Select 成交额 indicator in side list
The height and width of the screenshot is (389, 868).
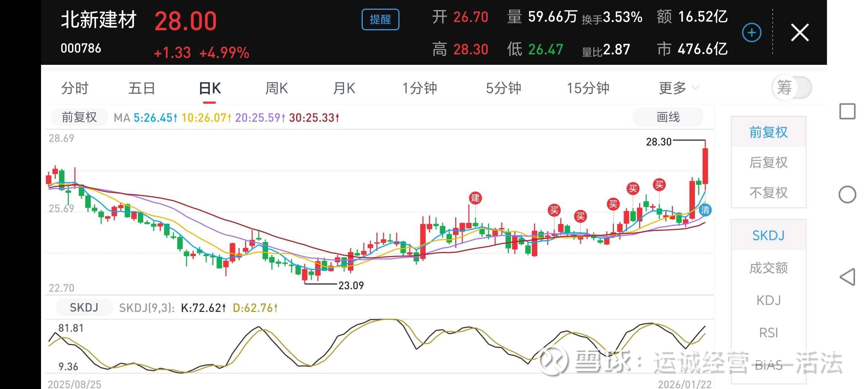point(768,268)
